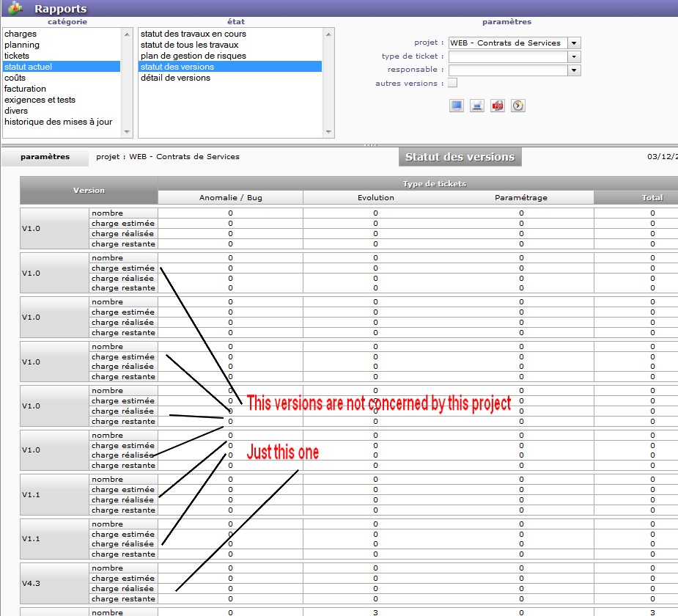678x616 pixels.
Task: Export the report with the PDF icon
Action: tap(498, 106)
